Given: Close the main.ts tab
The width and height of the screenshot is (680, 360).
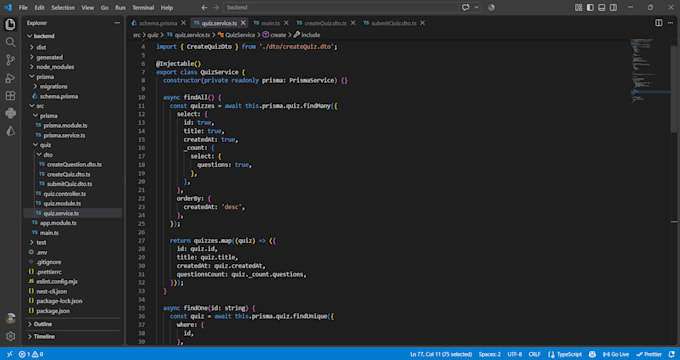Looking at the screenshot, I should [286, 23].
